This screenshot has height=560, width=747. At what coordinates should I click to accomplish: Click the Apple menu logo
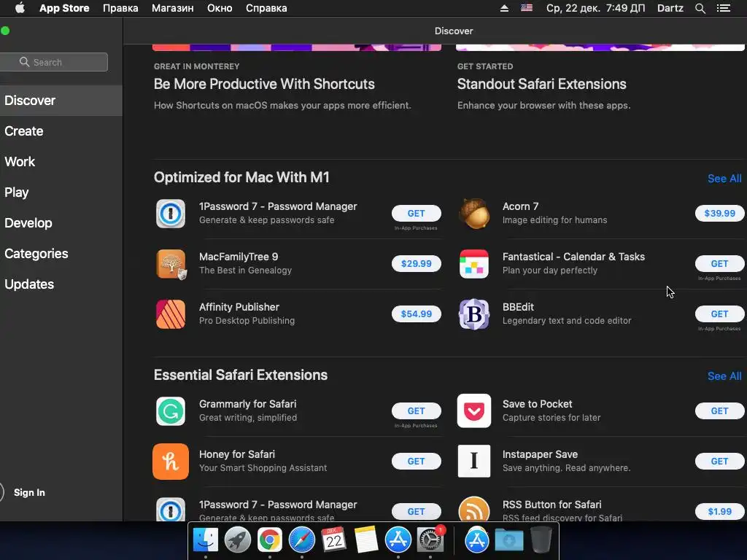(x=20, y=7)
